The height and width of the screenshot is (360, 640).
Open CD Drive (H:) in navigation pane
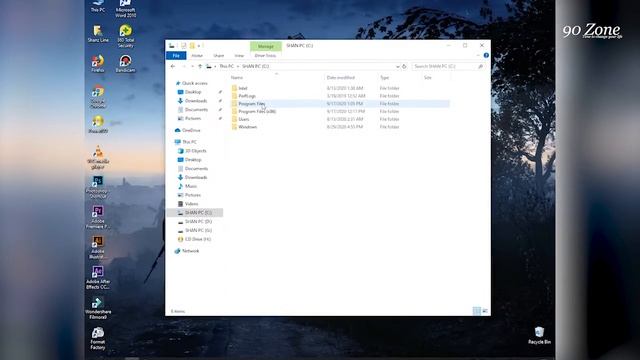pyautogui.click(x=198, y=239)
